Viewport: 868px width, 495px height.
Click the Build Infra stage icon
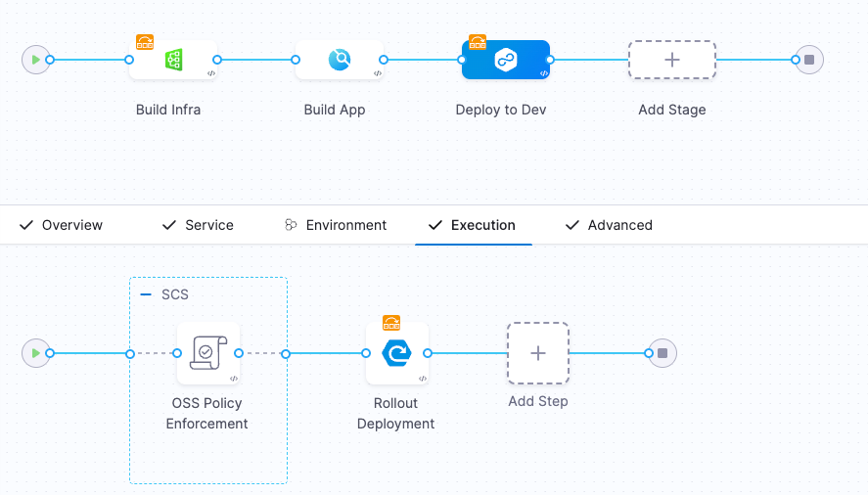coord(174,60)
